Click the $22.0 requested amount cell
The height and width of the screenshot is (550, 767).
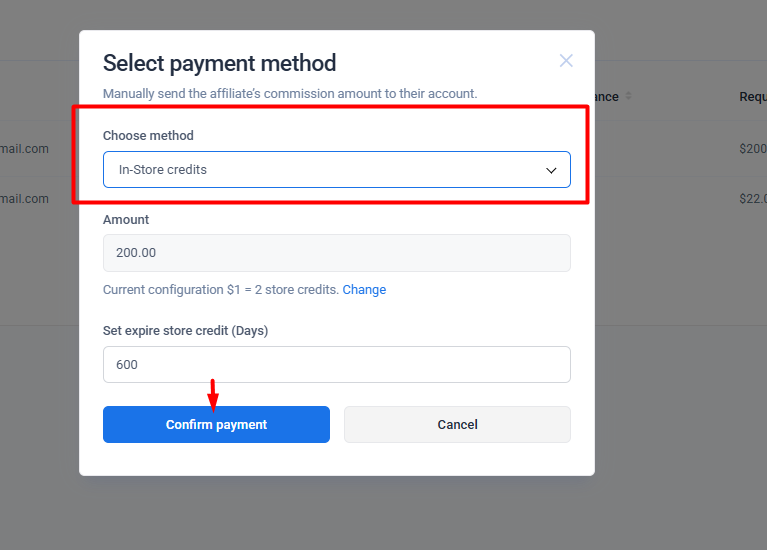click(x=752, y=199)
